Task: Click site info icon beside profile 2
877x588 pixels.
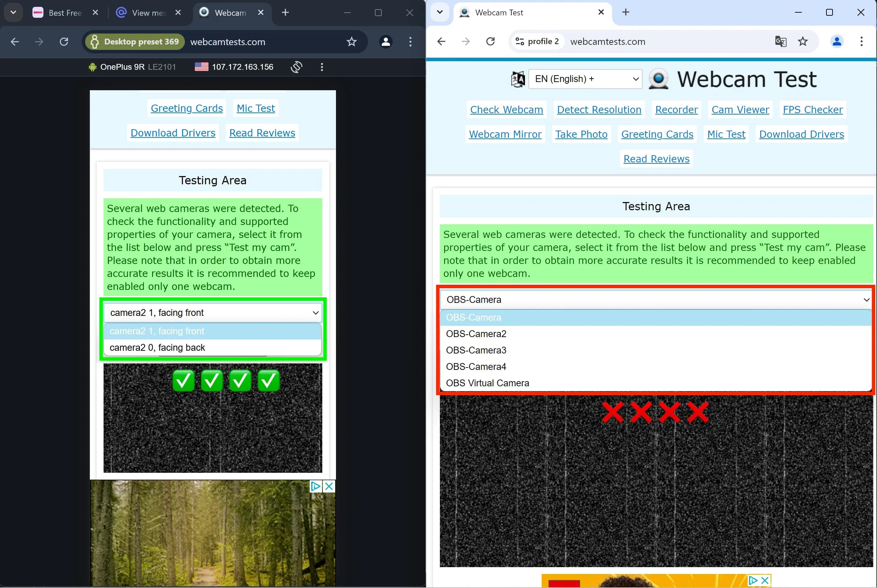Action: 520,41
